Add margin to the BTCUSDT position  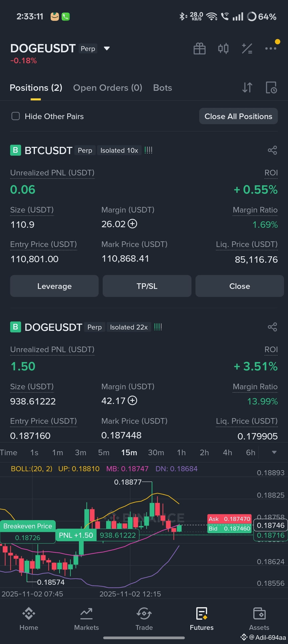coord(133,224)
